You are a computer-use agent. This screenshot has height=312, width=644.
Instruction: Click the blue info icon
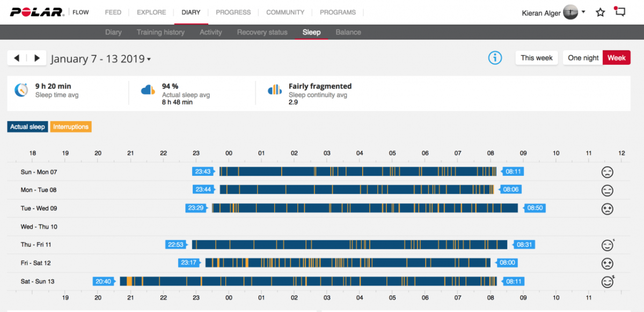point(495,58)
